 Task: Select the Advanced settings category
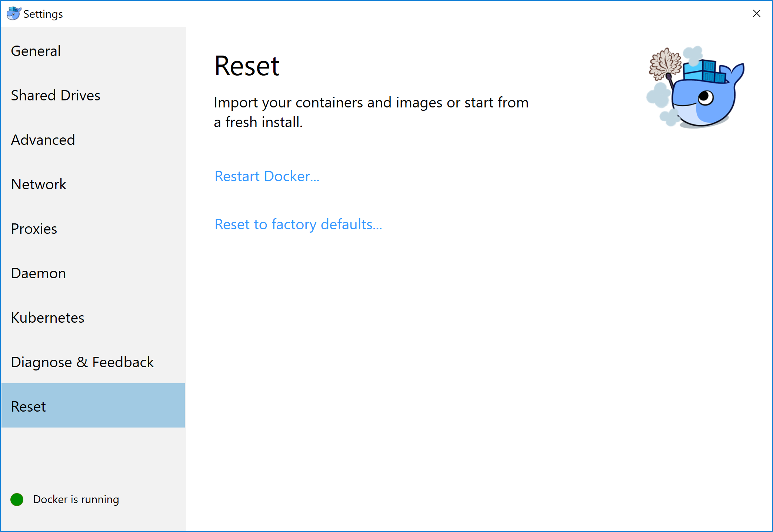click(x=43, y=140)
